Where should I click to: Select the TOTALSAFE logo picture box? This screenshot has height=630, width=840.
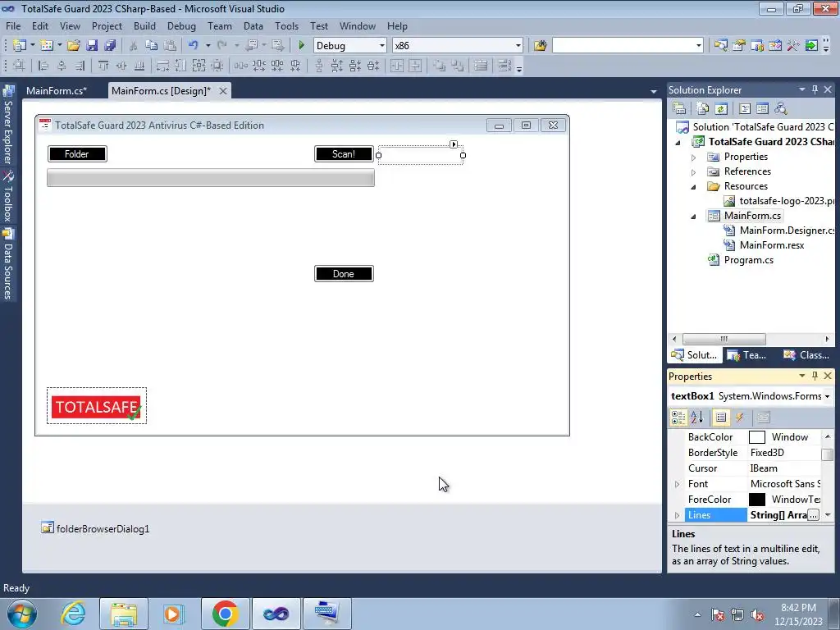[x=97, y=406]
